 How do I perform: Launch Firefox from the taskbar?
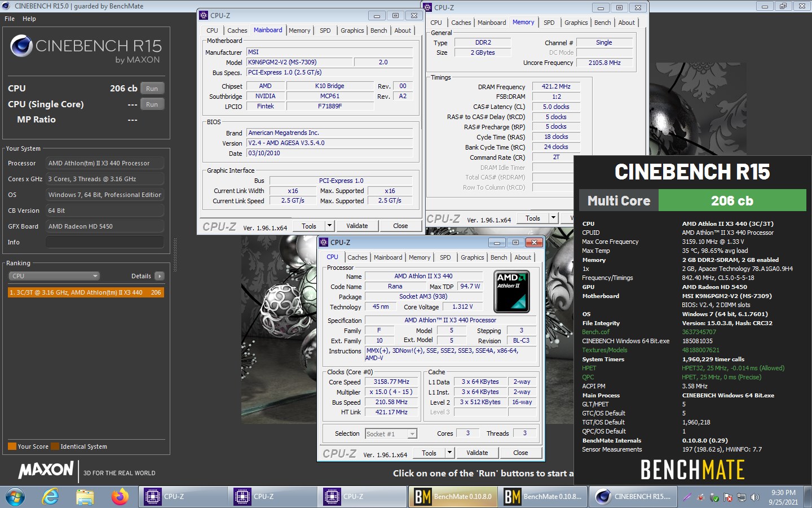120,497
